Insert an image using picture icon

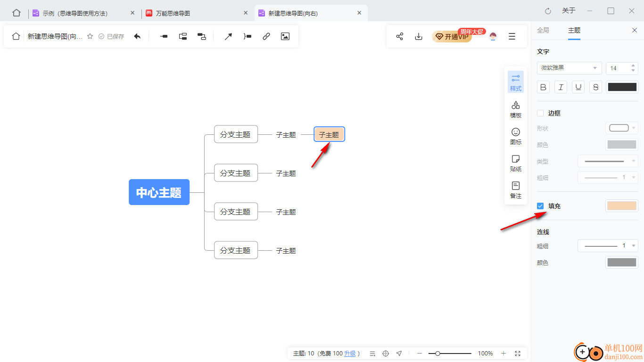(x=285, y=36)
